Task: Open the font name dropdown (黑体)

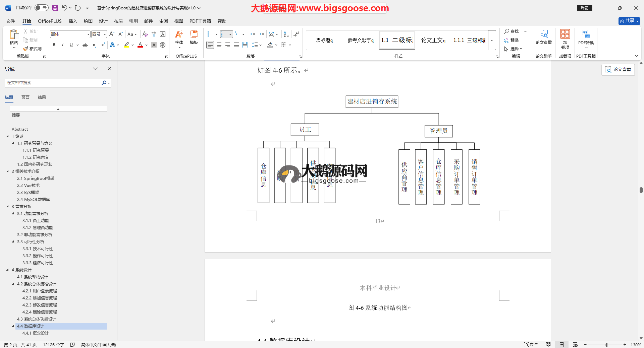Action: 88,34
